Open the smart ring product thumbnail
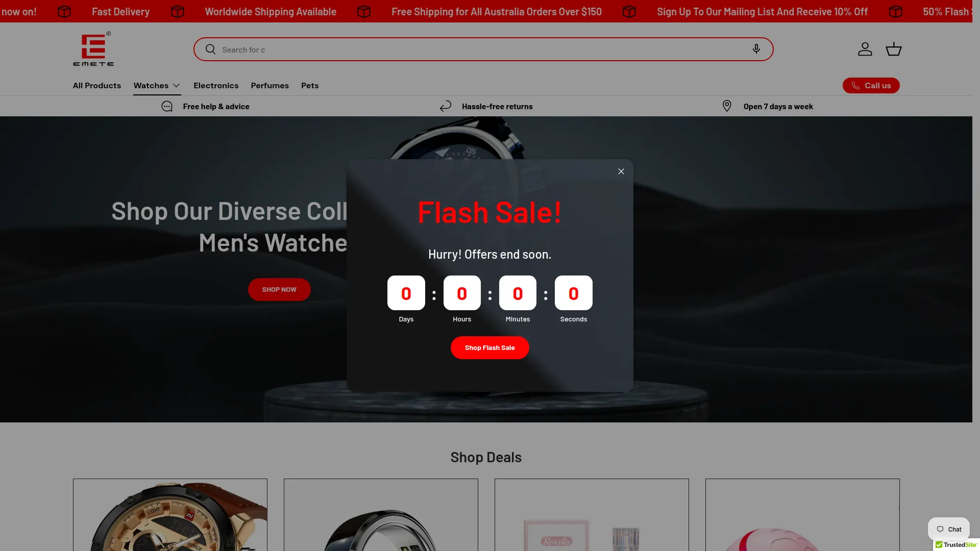 [x=381, y=515]
